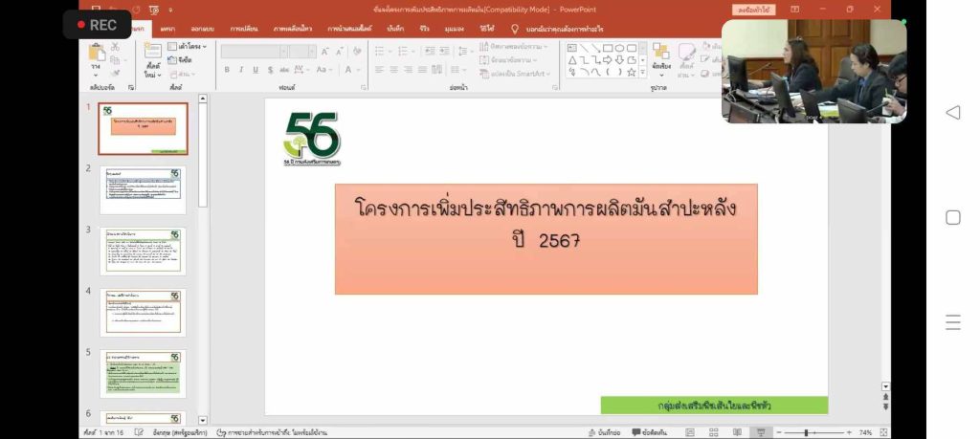Select the Right Arrow shape in gallery
Viewport: 980px width, 439px height.
(608, 60)
